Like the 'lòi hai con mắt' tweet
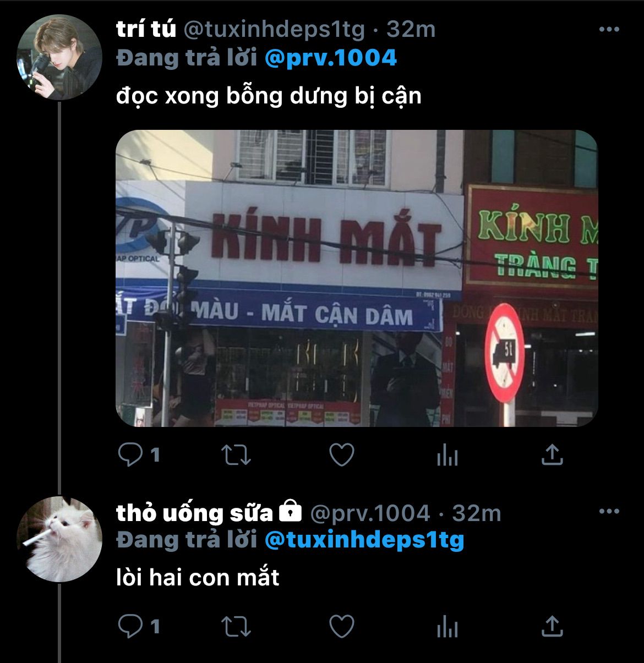Screen dimensions: 644x663 [x=341, y=626]
